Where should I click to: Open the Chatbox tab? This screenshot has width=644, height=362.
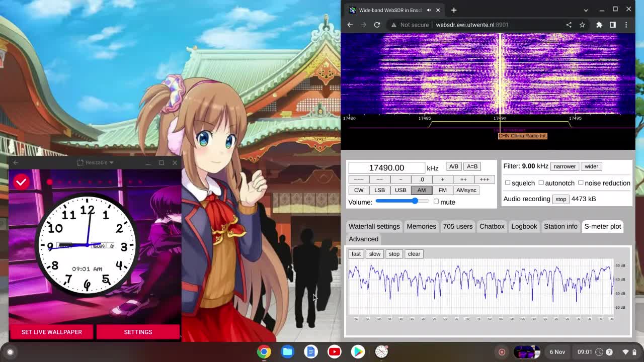coord(492,226)
